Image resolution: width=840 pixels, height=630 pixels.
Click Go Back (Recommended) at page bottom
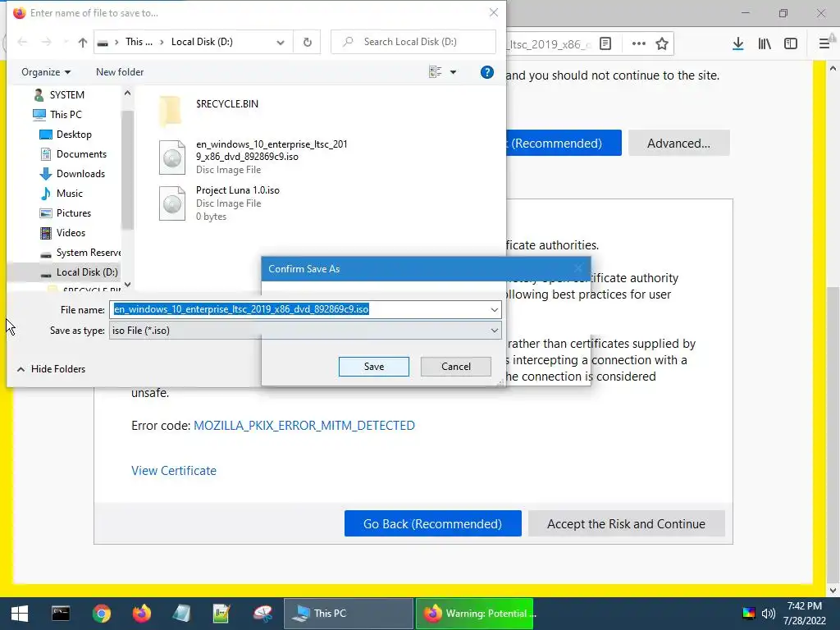[433, 523]
